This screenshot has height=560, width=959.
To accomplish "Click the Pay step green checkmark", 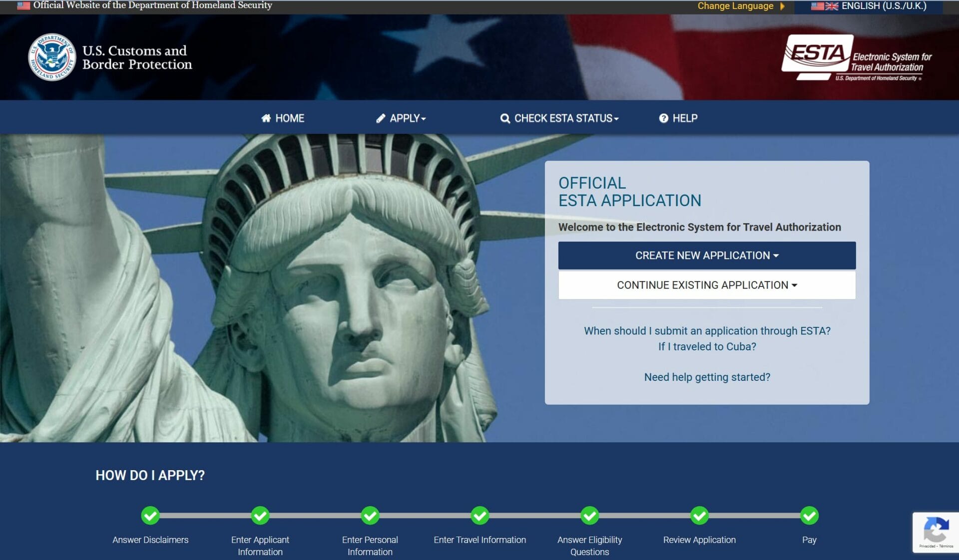I will 810,516.
